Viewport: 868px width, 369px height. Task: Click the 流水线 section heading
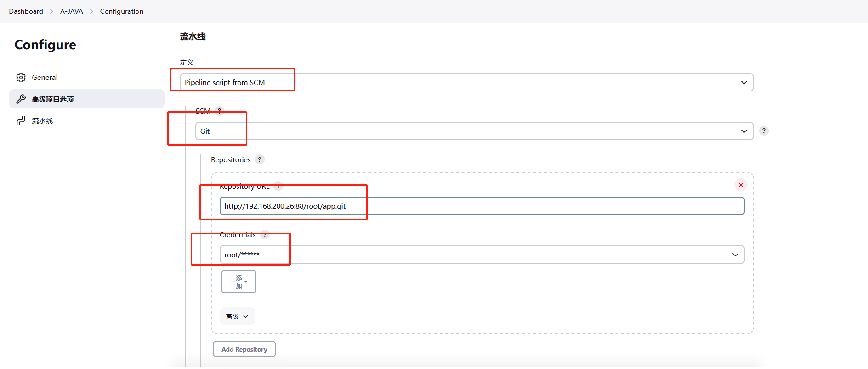(x=193, y=37)
